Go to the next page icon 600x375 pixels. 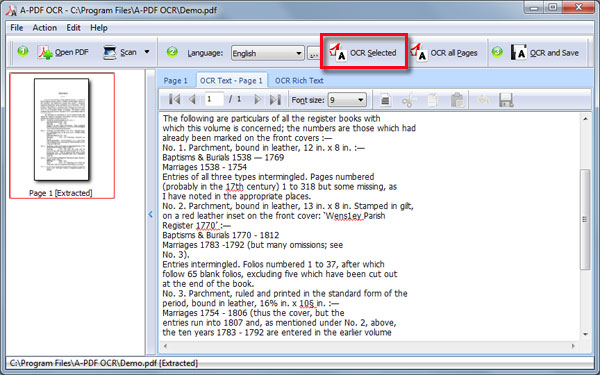pos(258,99)
